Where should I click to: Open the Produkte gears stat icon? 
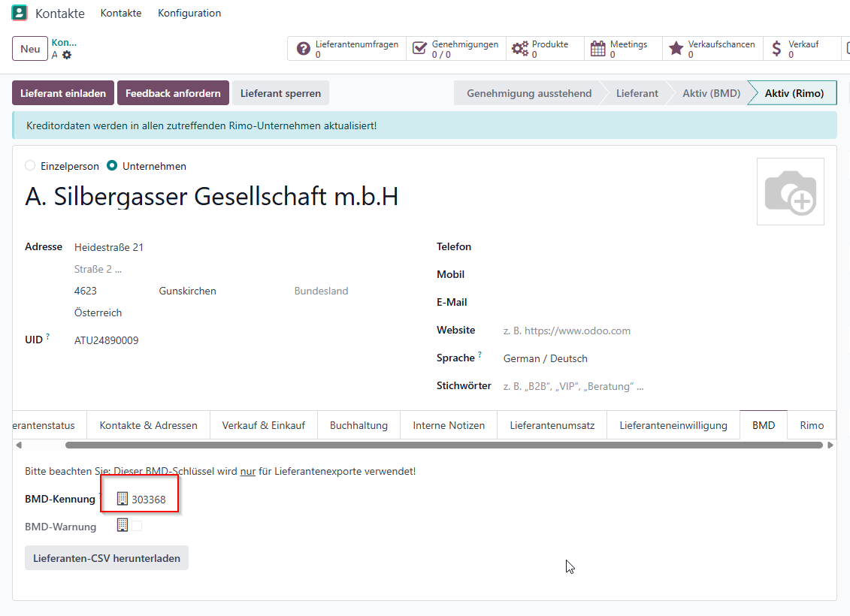520,49
